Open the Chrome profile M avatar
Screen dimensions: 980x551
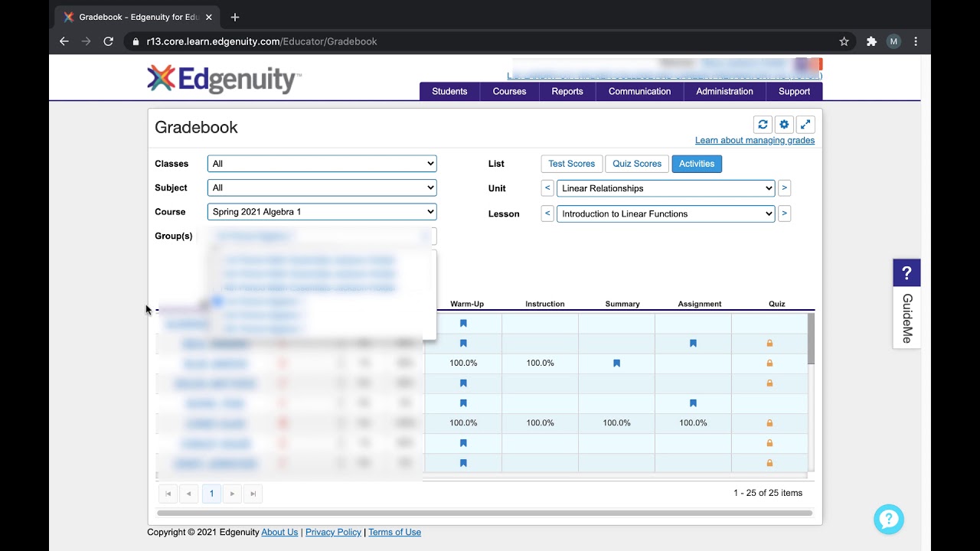[x=893, y=41]
